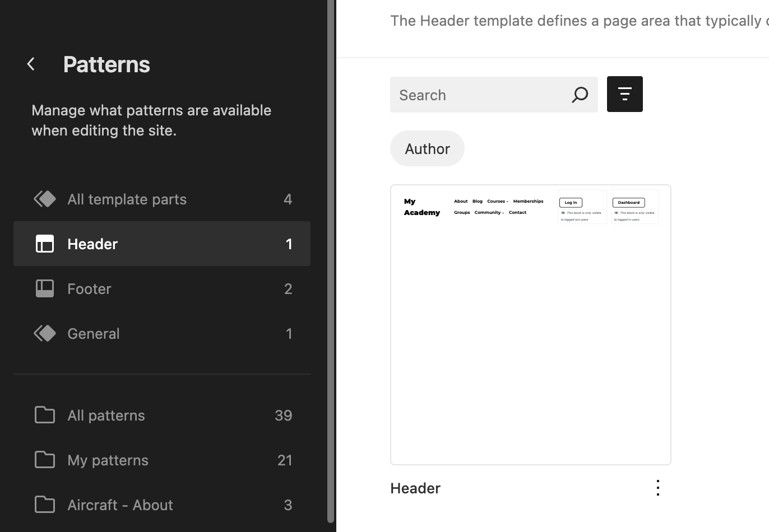Click the Header layout icon in sidebar

[x=45, y=244]
